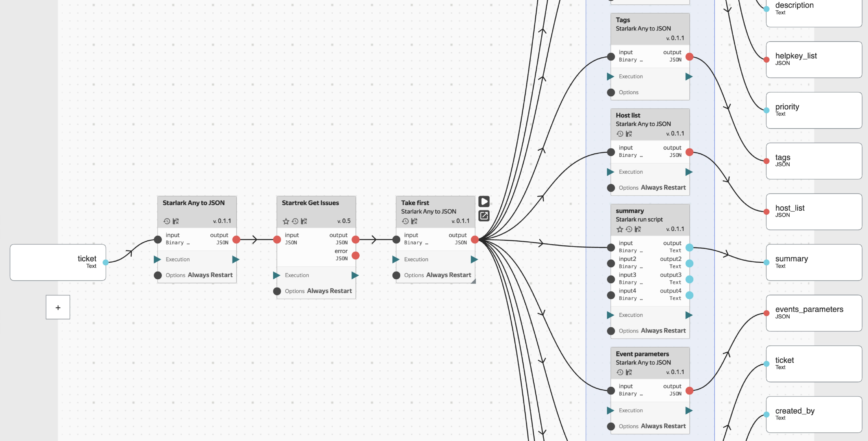Click the error output port of Startrek Get Issues
868x441 pixels.
356,256
